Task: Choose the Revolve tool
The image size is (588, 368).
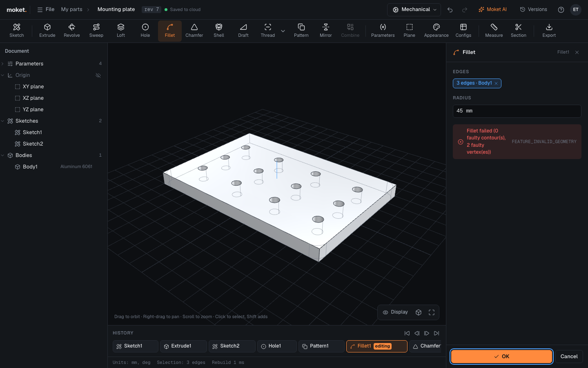Action: [72, 31]
